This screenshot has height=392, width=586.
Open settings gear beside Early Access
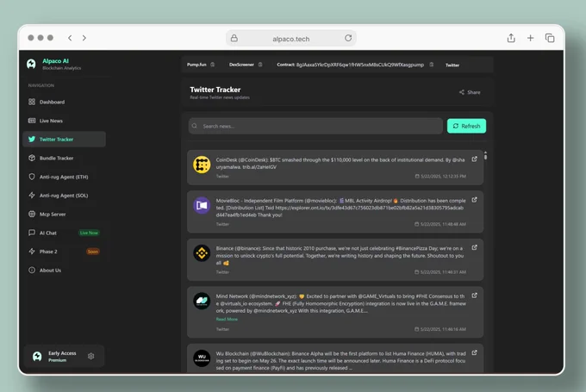[x=90, y=356]
